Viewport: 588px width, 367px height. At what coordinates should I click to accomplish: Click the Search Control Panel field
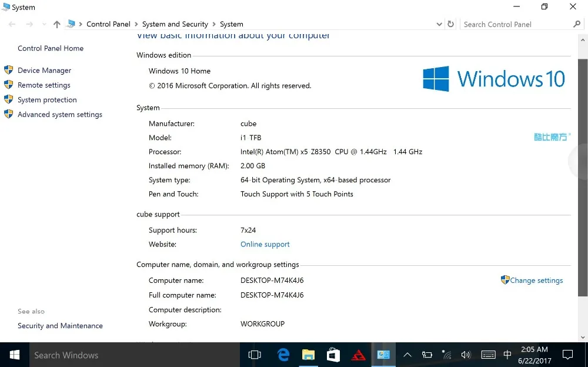(521, 24)
